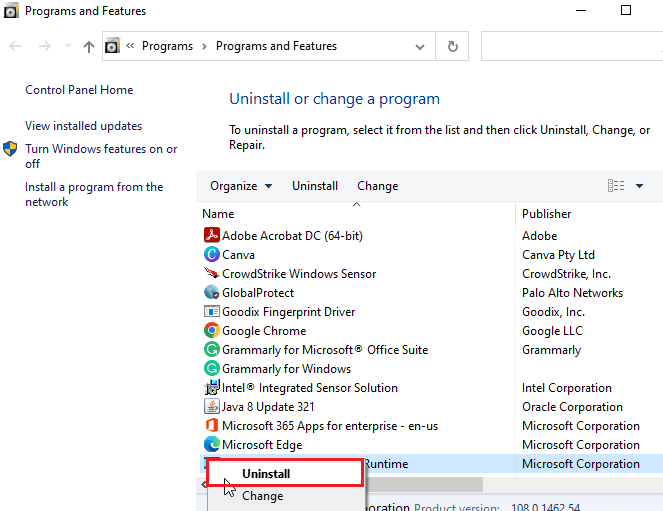Click the Goodix Fingerprint Driver icon
This screenshot has height=511, width=663.
pos(211,312)
